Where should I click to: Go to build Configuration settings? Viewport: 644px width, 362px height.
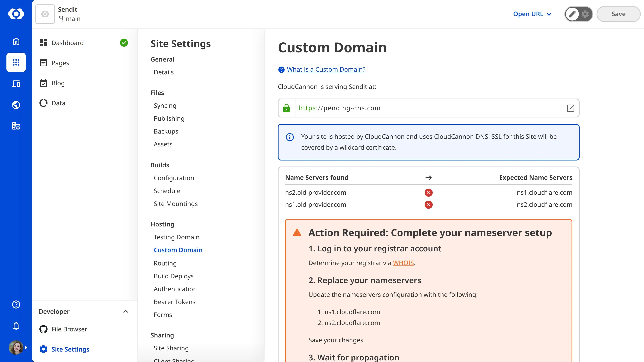174,178
